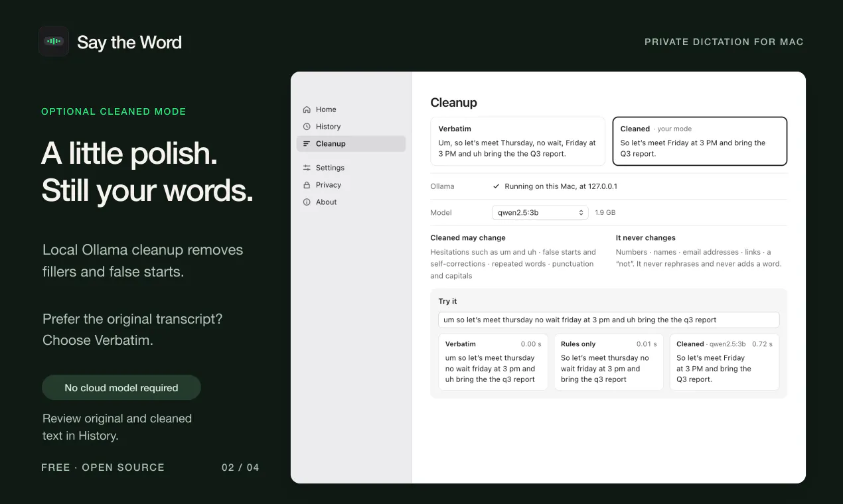The height and width of the screenshot is (504, 843).
Task: Click the Say the Word title text
Action: tap(129, 42)
